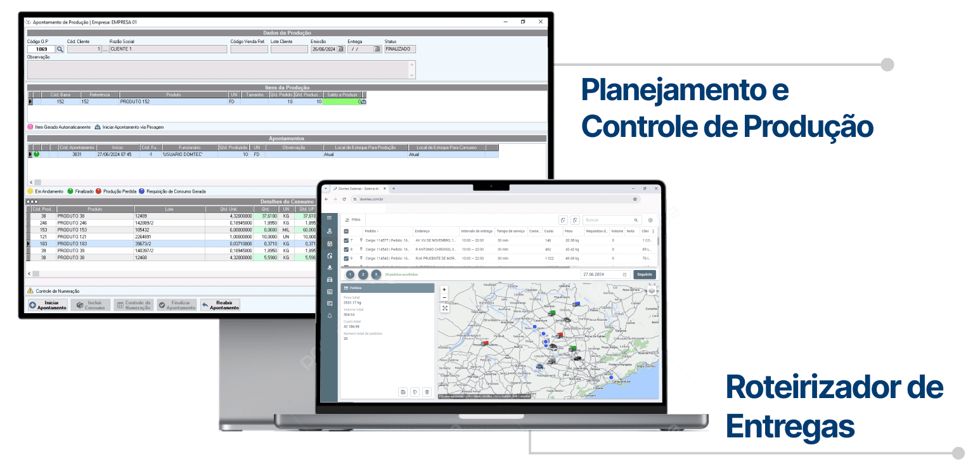Screen dimensions: 980x464
Task: Open the hamburger menu in the router sidebar
Action: tap(329, 217)
